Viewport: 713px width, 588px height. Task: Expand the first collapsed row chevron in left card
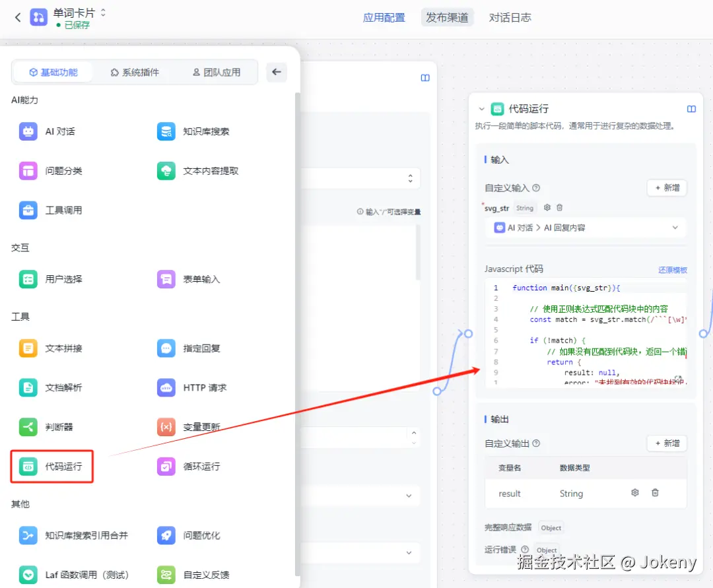(x=409, y=496)
